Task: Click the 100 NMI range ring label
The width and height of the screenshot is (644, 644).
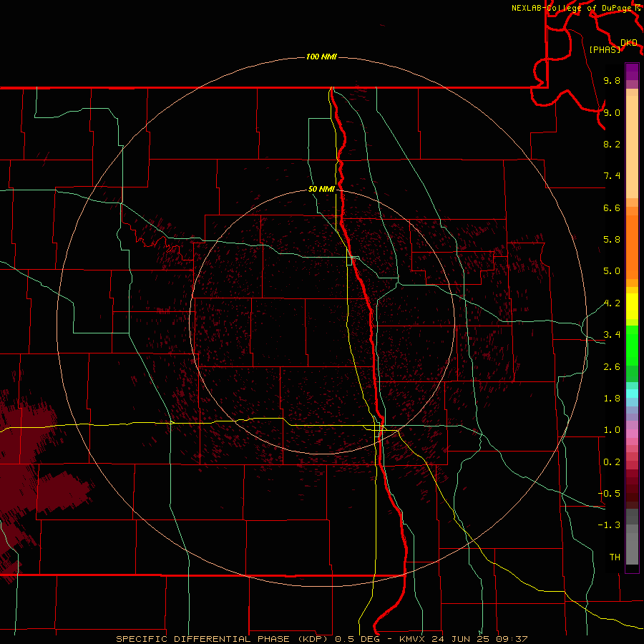Action: [x=321, y=57]
